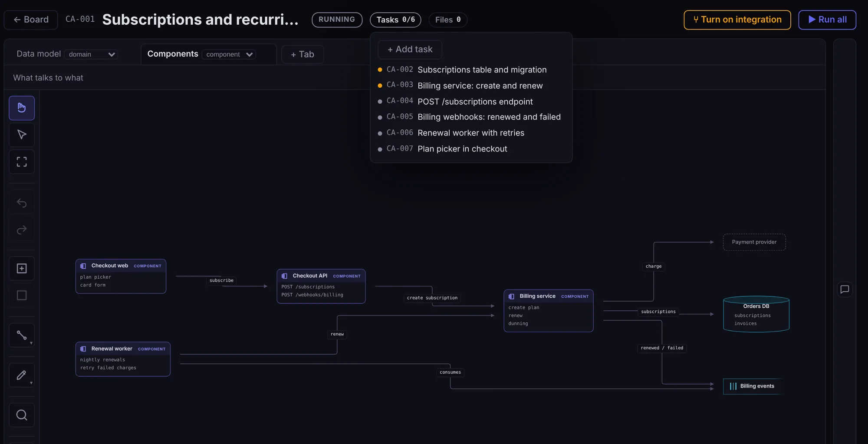Screen dimensions: 868x444
Task: Select the pencil draw tool
Action: [x=22, y=375]
